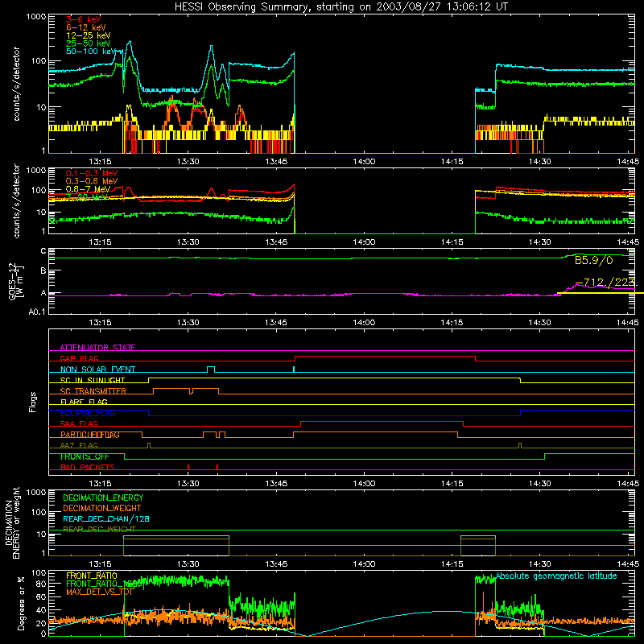
Task: Click the DECIMATION_ENERGY legend label
Action: coord(103,497)
